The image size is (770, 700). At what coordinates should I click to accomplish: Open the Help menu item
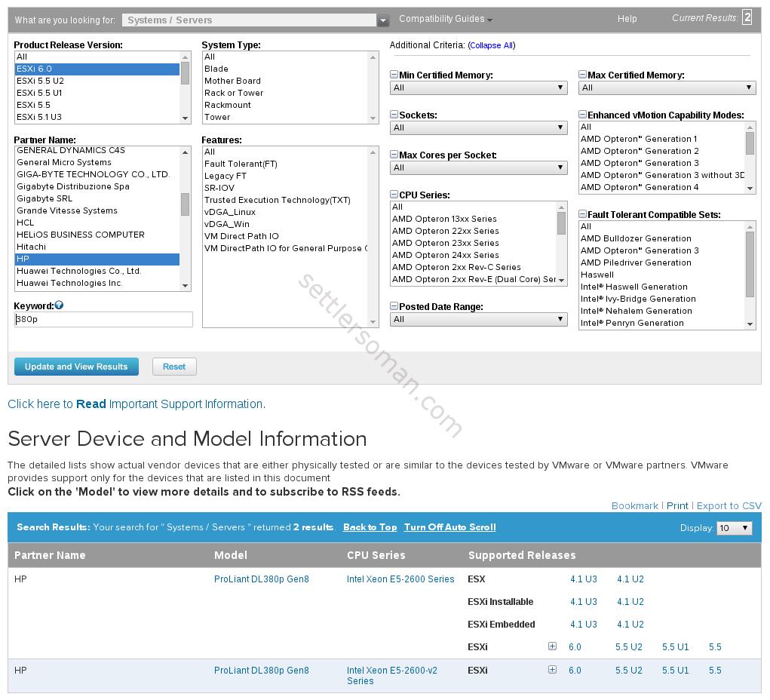coord(627,19)
